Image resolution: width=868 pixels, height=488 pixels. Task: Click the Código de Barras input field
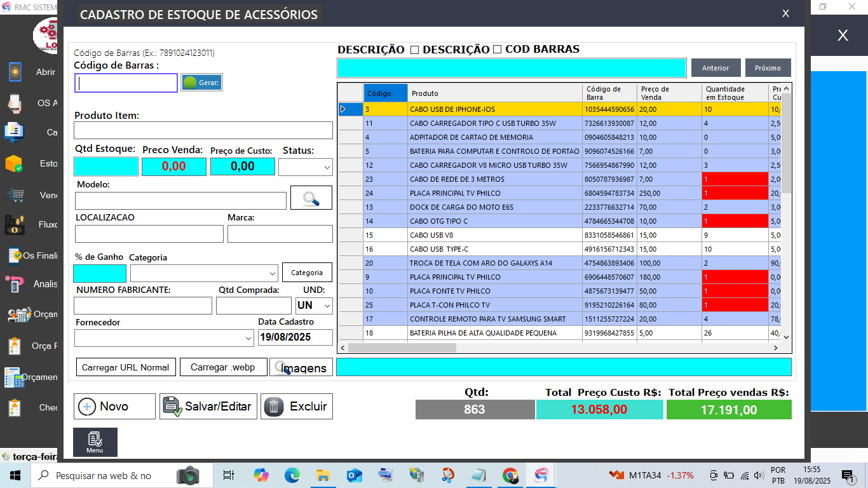coord(126,83)
